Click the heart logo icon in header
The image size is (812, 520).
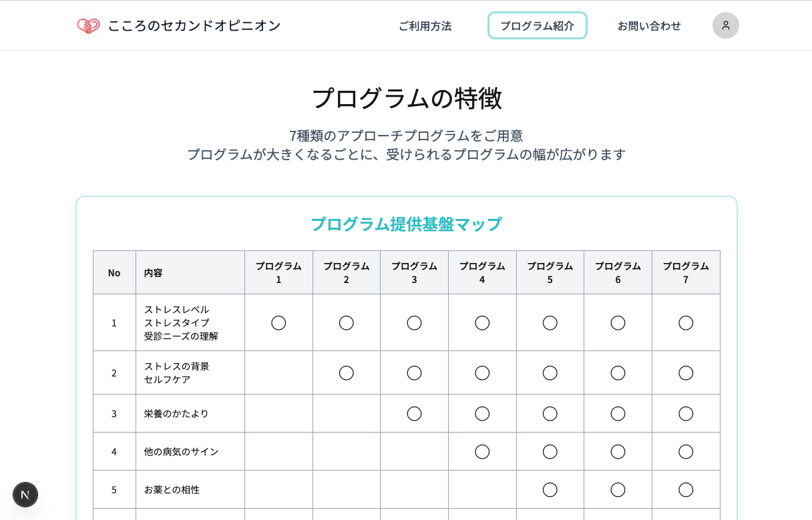click(x=88, y=26)
